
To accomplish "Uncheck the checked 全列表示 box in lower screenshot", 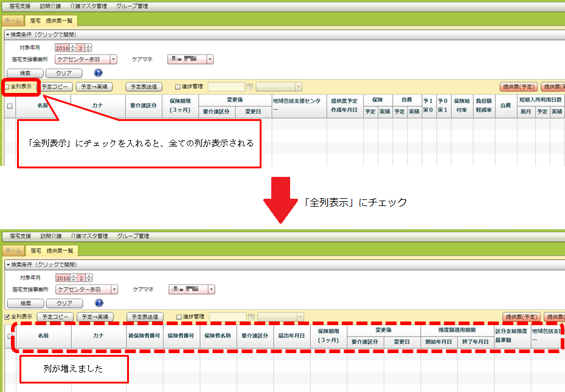I will 7,317.
